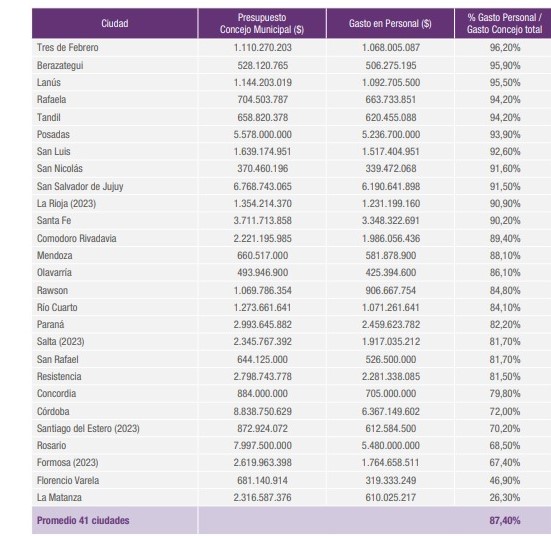Select Río Cuarto city name
The image size is (551, 536).
click(57, 308)
